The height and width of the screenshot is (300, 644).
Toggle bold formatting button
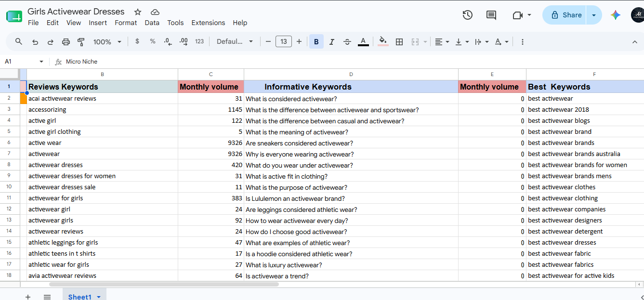pos(316,42)
